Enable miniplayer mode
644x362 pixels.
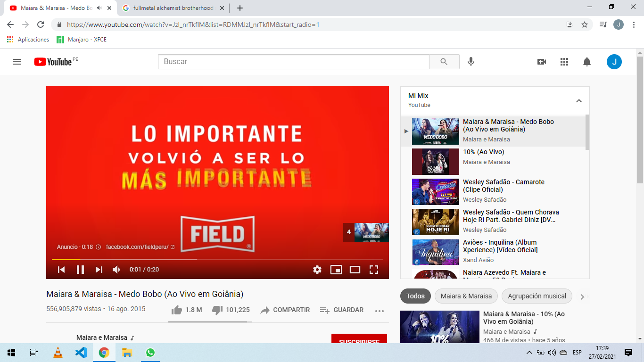(x=336, y=270)
